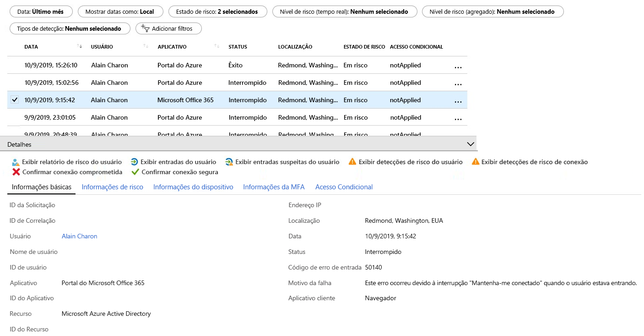Open more options for 23:01:05 row
The height and width of the screenshot is (336, 644).
point(458,120)
